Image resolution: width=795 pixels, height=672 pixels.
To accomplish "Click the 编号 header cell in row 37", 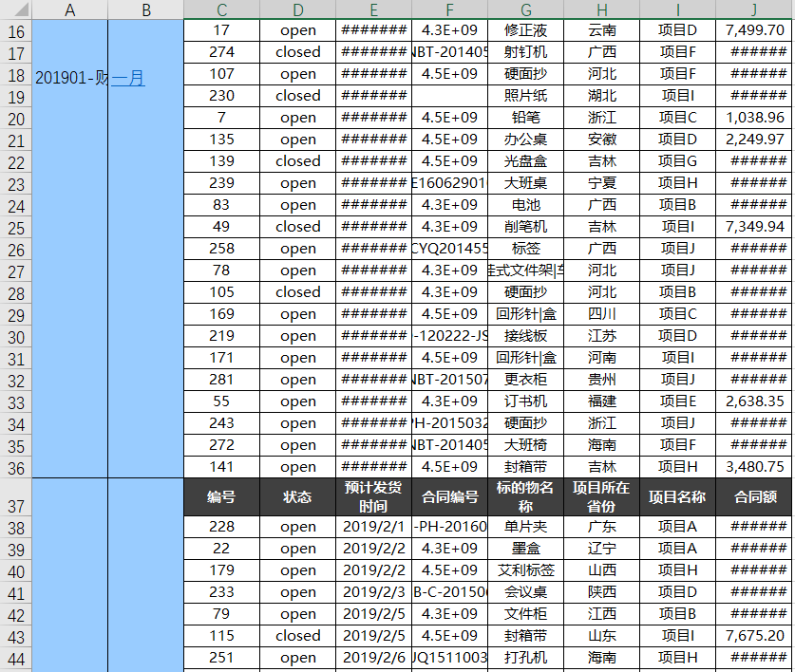I will pyautogui.click(x=221, y=495).
